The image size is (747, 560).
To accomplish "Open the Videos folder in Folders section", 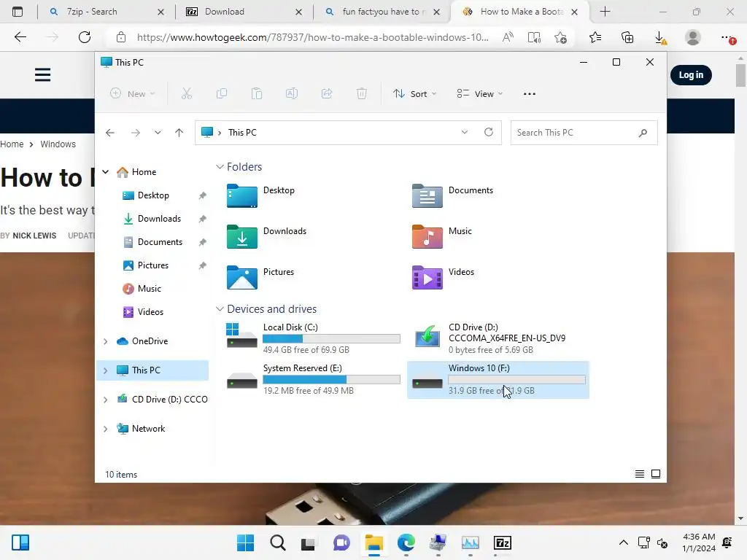I will 443,277.
